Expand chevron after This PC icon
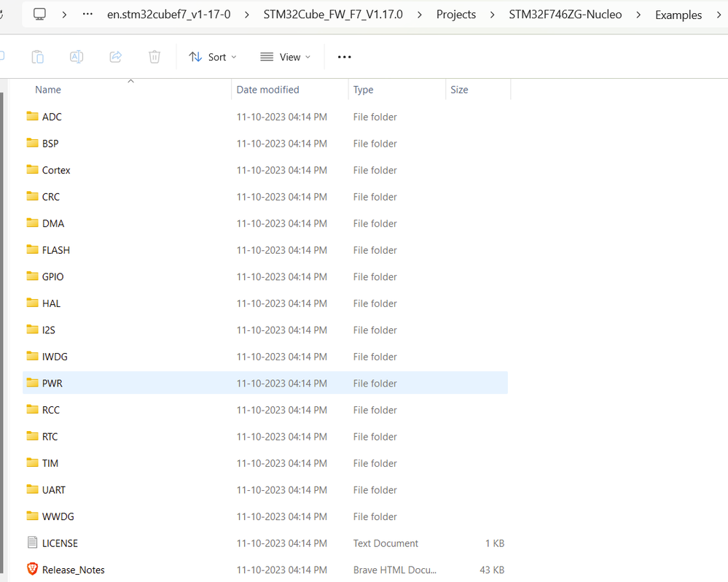Image resolution: width=728 pixels, height=582 pixels. click(x=64, y=15)
